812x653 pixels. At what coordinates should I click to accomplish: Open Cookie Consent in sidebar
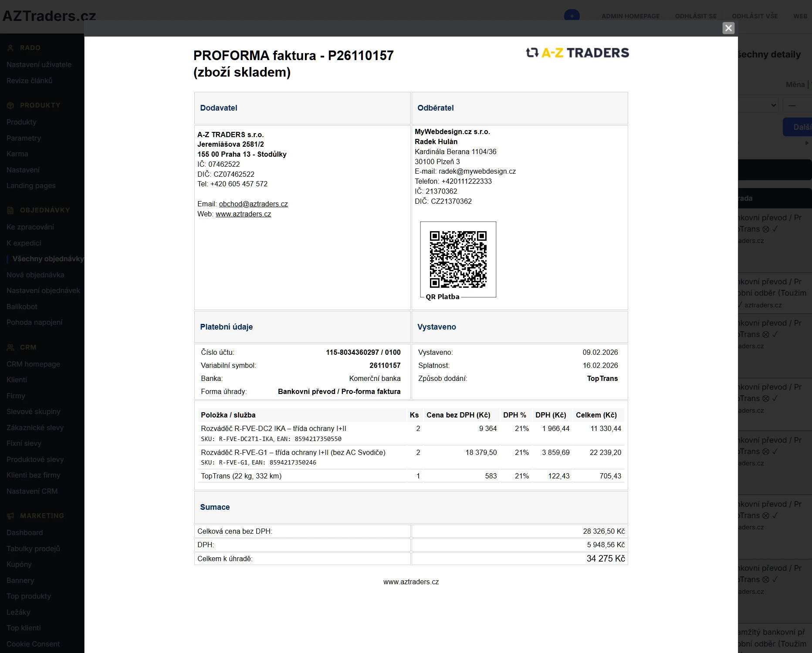33,644
